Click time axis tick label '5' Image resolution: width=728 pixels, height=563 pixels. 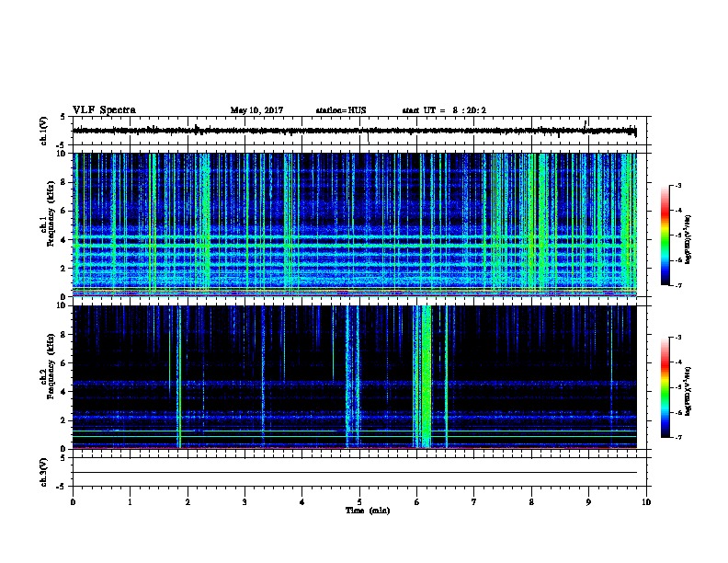click(359, 502)
